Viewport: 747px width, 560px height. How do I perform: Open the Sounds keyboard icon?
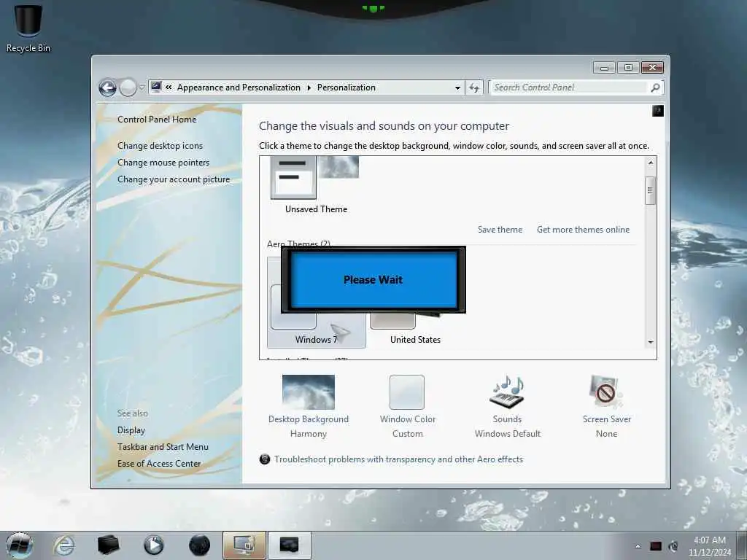coord(507,392)
